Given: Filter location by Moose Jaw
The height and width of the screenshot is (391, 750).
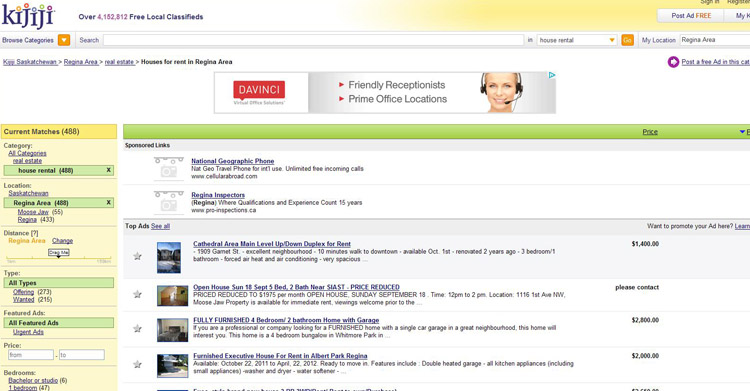Looking at the screenshot, I should coord(33,212).
